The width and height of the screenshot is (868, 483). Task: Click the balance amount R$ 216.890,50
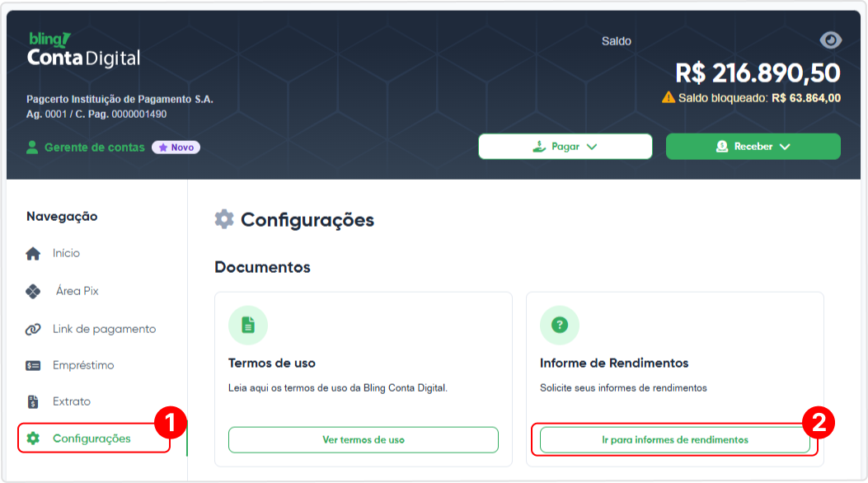[758, 73]
